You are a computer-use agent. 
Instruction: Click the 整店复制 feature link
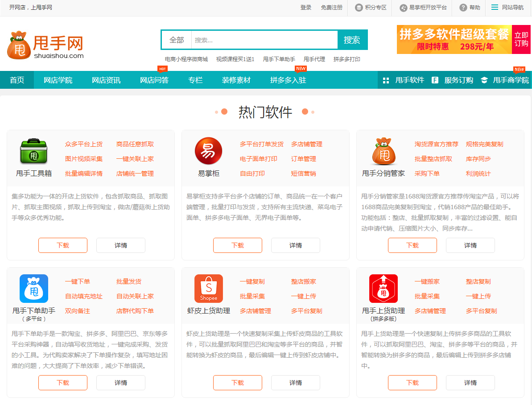(x=478, y=281)
